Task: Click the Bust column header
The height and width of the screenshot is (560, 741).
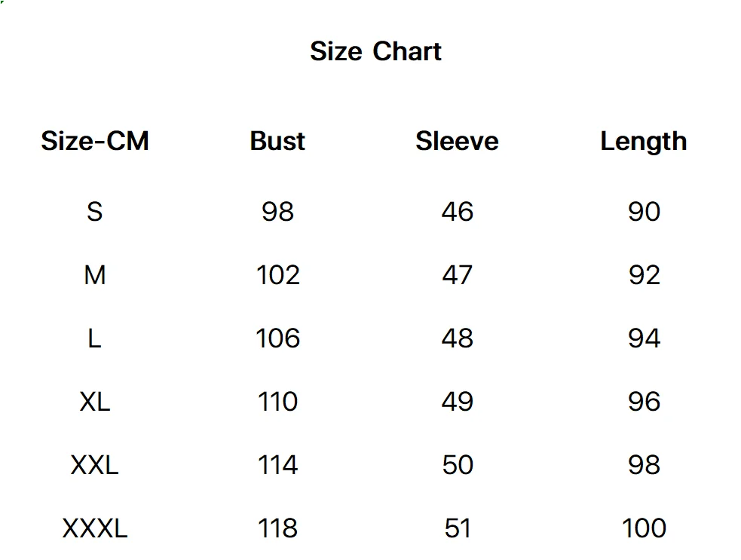Action: [x=277, y=141]
